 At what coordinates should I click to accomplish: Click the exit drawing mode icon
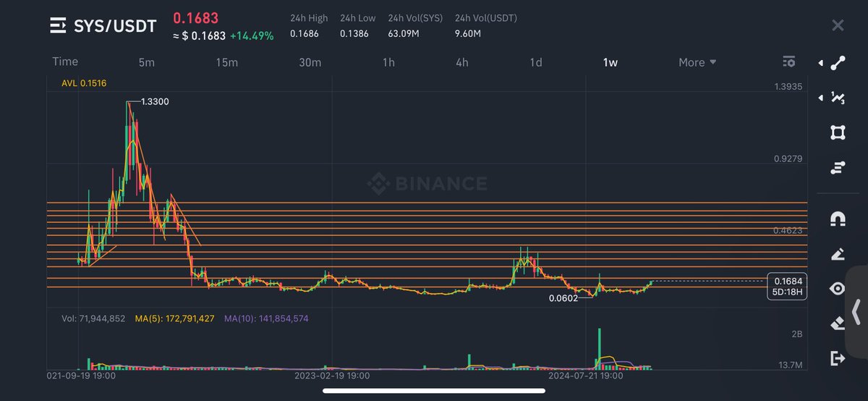[x=838, y=358]
